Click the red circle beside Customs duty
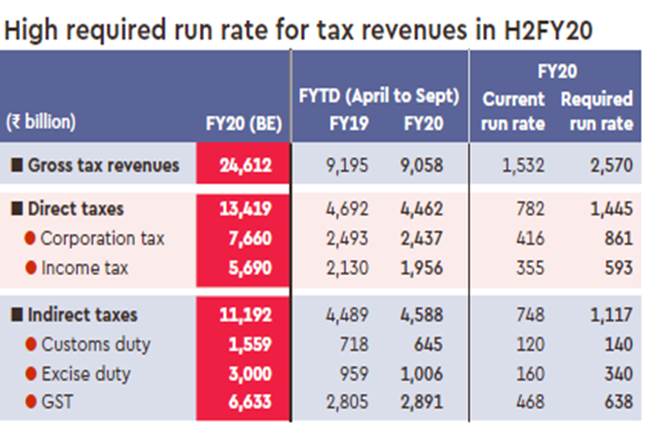 point(30,344)
